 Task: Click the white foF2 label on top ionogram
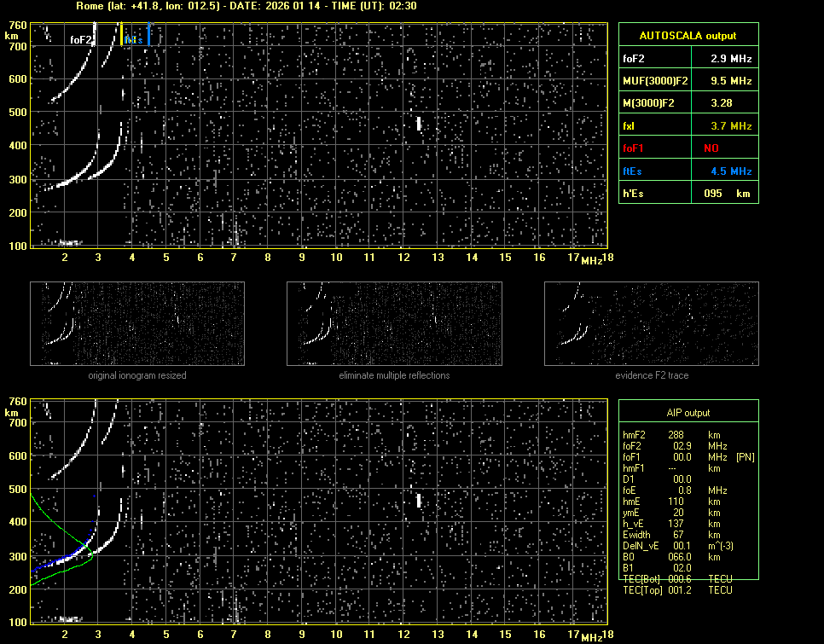pyautogui.click(x=81, y=39)
